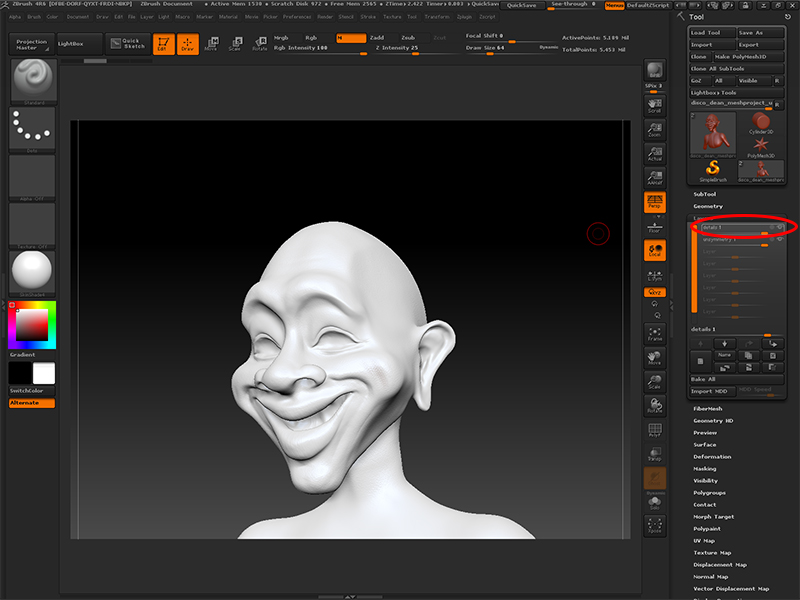Click the QuickSave button
800x600 pixels.
pos(521,5)
